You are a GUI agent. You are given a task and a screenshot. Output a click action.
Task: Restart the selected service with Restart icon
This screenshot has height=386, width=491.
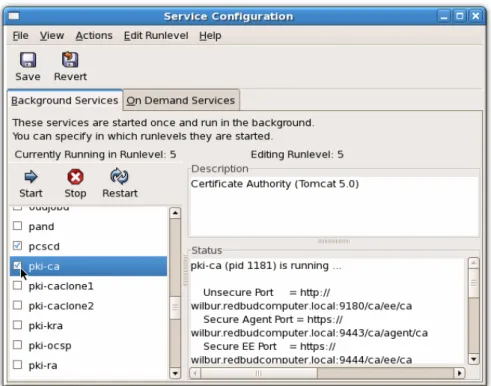point(119,176)
